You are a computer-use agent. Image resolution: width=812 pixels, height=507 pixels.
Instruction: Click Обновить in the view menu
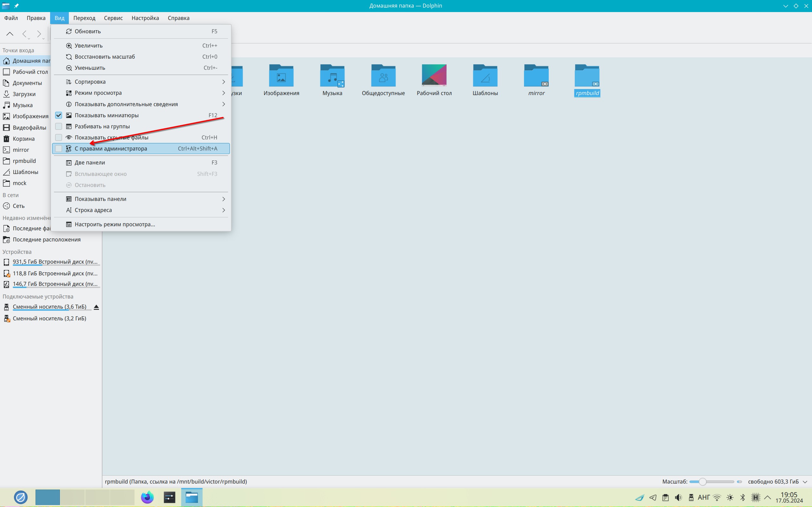88,31
